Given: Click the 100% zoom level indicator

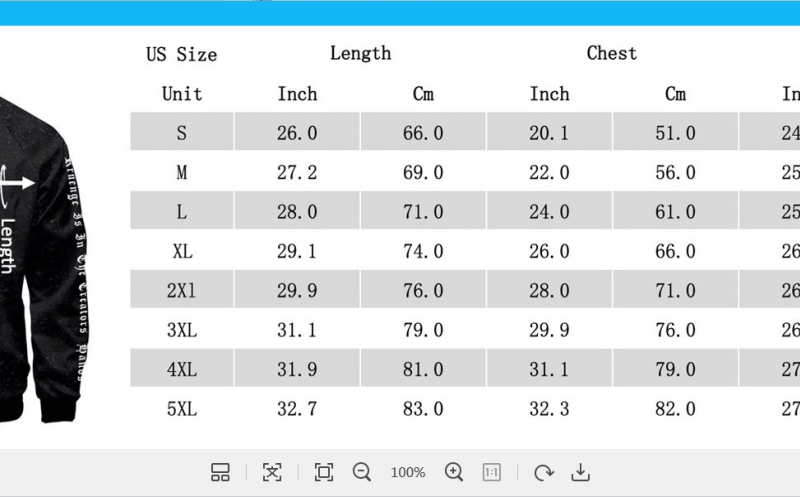Looking at the screenshot, I should coord(408,472).
